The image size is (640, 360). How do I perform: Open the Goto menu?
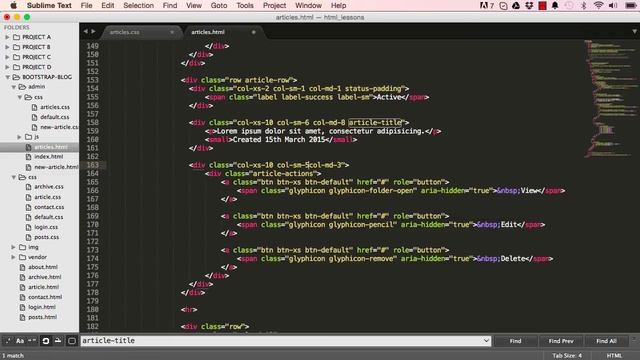coord(219,5)
